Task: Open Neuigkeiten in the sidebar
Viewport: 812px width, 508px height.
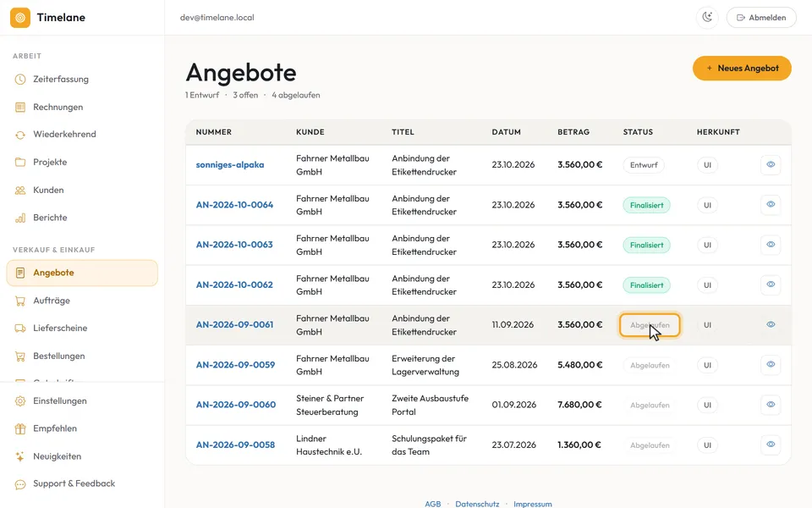Action: tap(82, 456)
